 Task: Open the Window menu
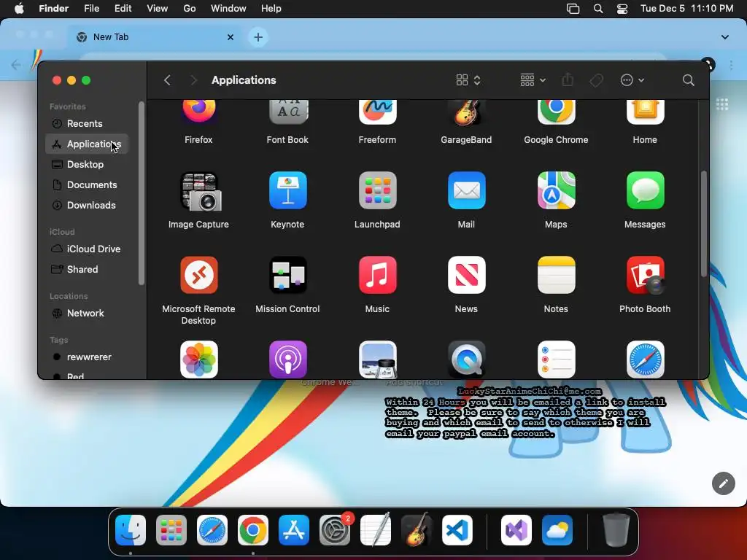click(228, 9)
